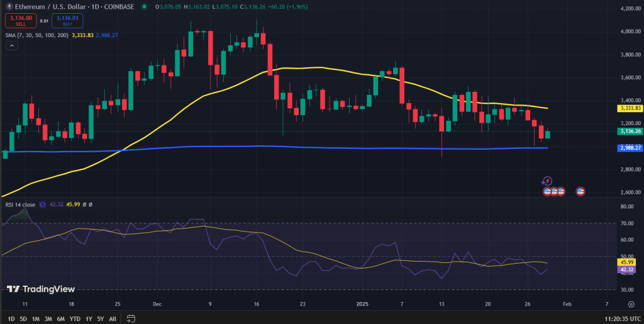Click the RSI moving average value 45.99 in the legend
This screenshot has width=644, height=324.
[x=72, y=204]
